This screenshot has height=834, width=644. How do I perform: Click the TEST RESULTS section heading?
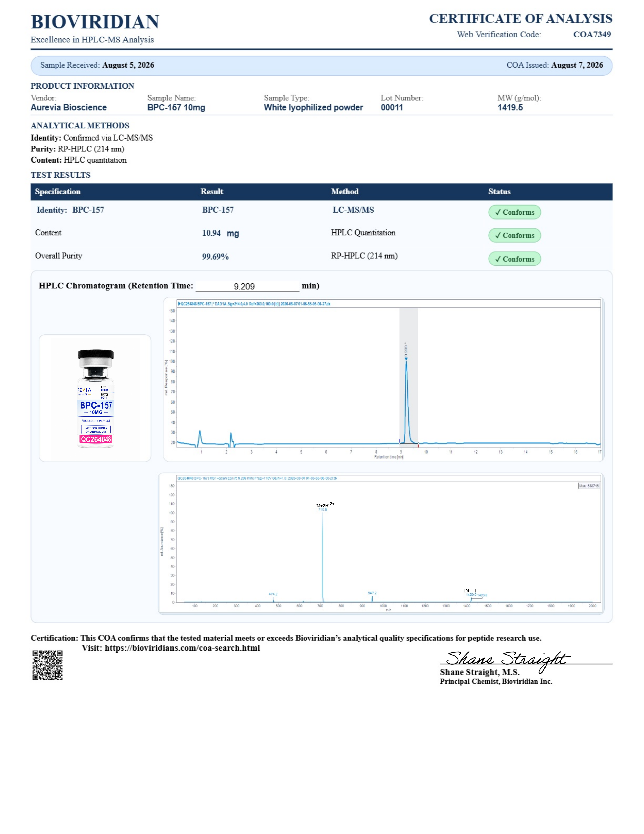coord(61,175)
